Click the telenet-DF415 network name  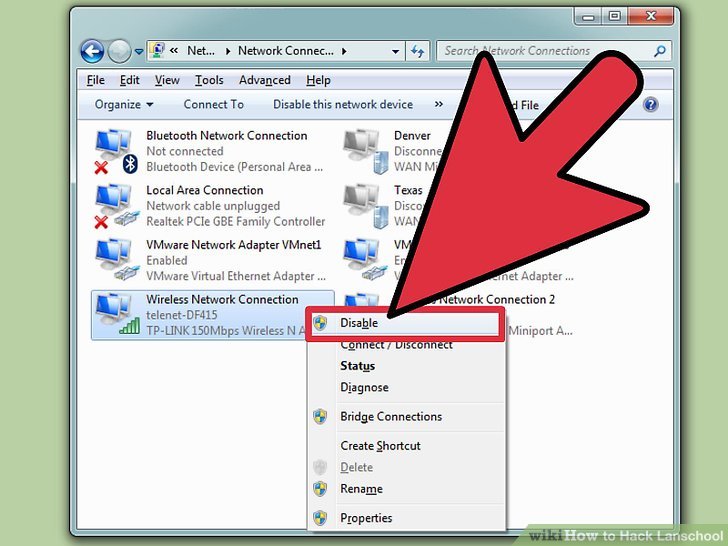click(x=182, y=315)
